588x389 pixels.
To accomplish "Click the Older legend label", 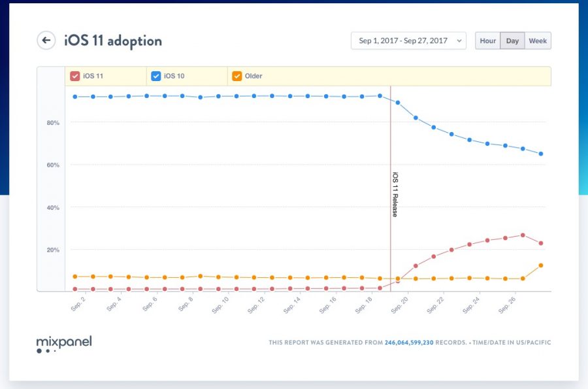I will [253, 76].
